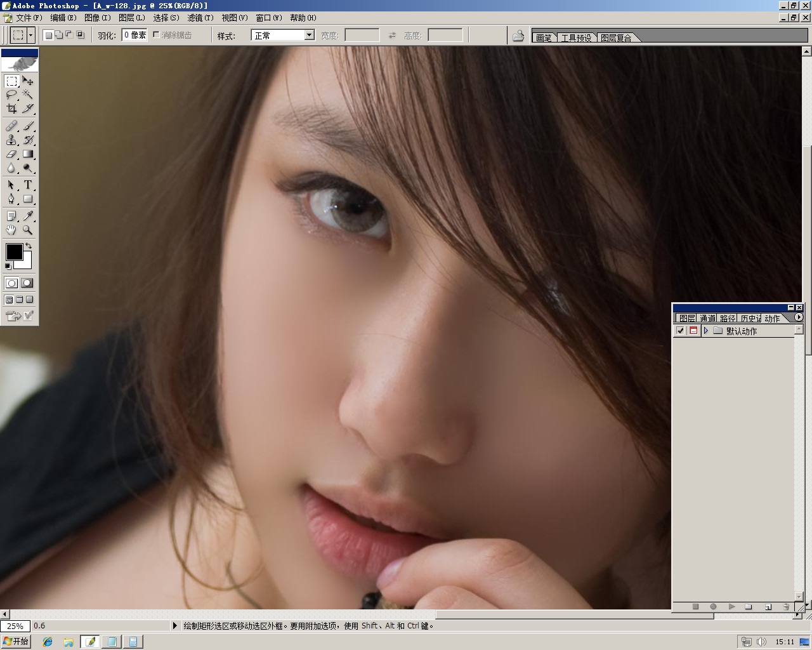The width and height of the screenshot is (812, 650).
Task: Open the status bar info menu arrow
Action: [175, 626]
